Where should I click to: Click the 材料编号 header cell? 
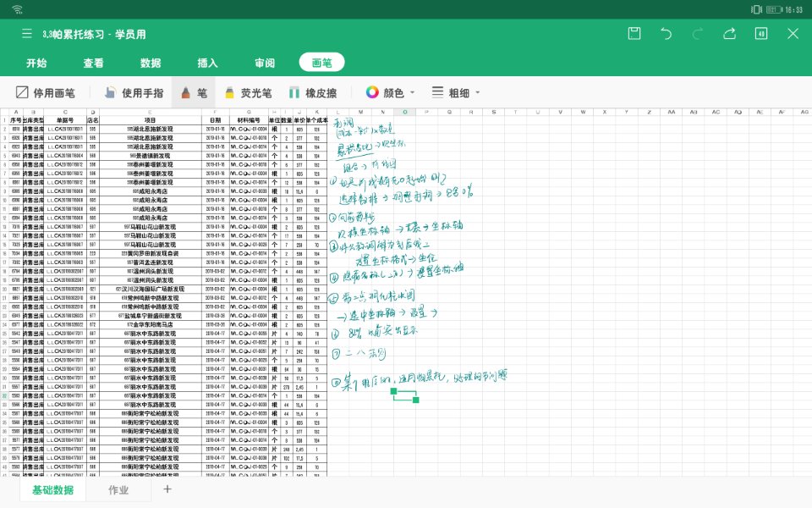pyautogui.click(x=249, y=119)
